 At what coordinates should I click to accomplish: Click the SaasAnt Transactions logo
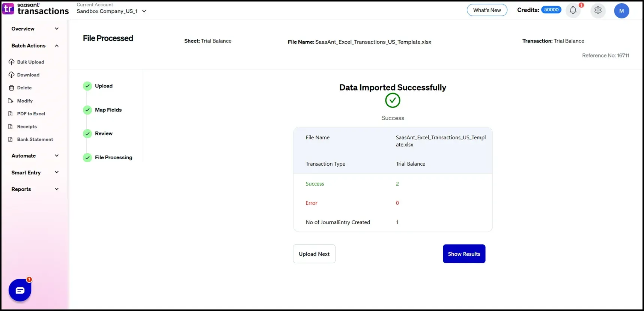[36, 9]
